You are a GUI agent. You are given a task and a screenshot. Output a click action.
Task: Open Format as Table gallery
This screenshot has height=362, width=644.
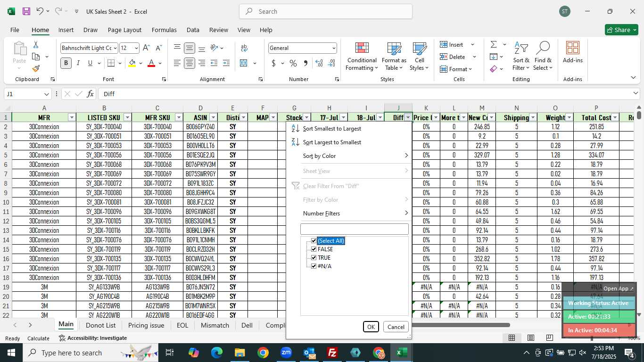pyautogui.click(x=394, y=57)
